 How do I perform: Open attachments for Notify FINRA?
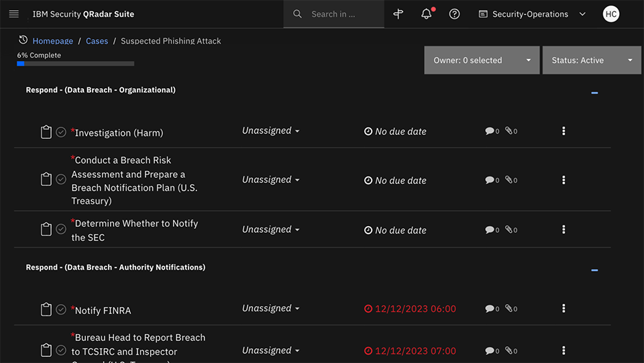coord(511,309)
